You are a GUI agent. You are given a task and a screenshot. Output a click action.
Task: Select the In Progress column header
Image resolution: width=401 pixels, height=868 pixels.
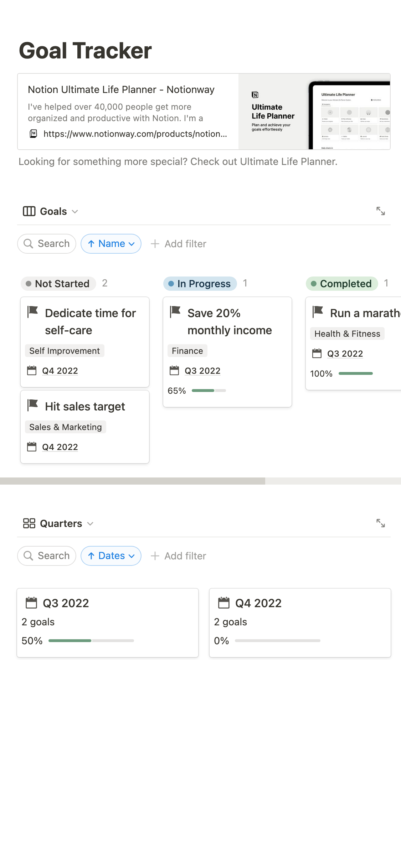(x=200, y=284)
